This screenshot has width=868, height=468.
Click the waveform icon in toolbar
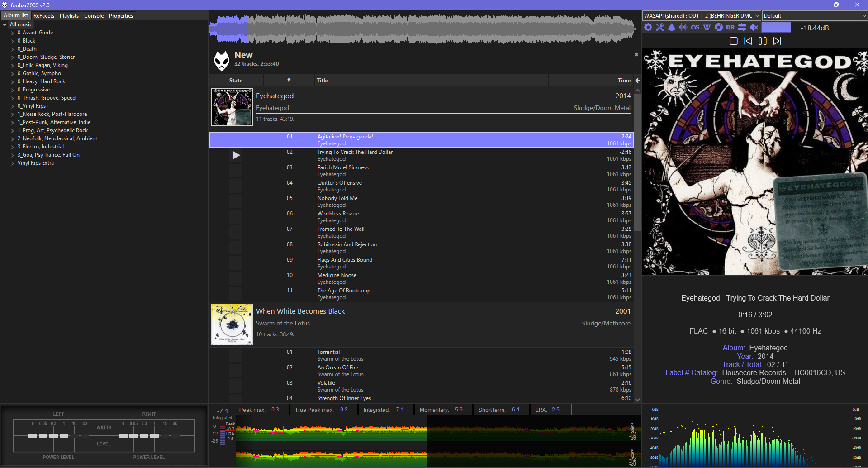[x=683, y=28]
